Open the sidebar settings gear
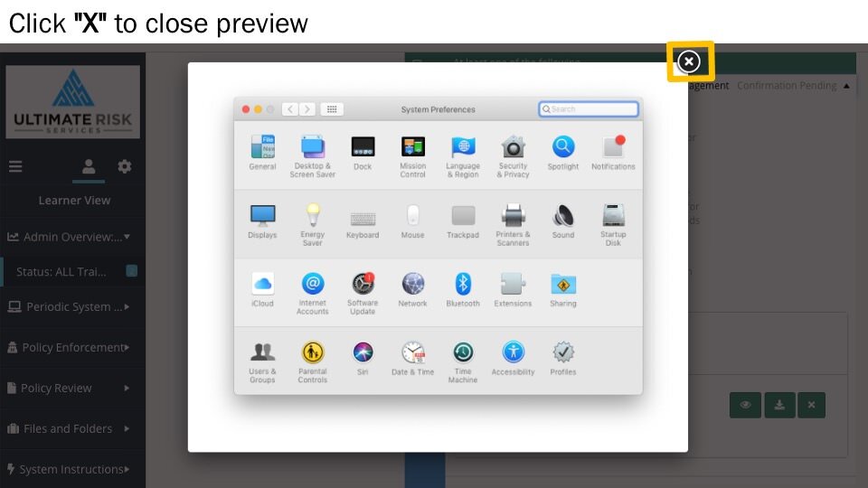868x488 pixels. click(x=125, y=166)
